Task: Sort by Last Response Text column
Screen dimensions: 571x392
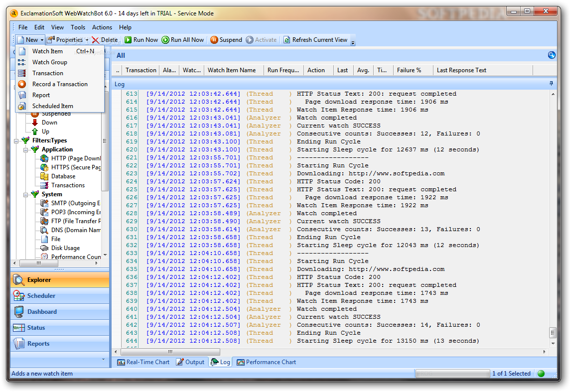Action: click(483, 70)
